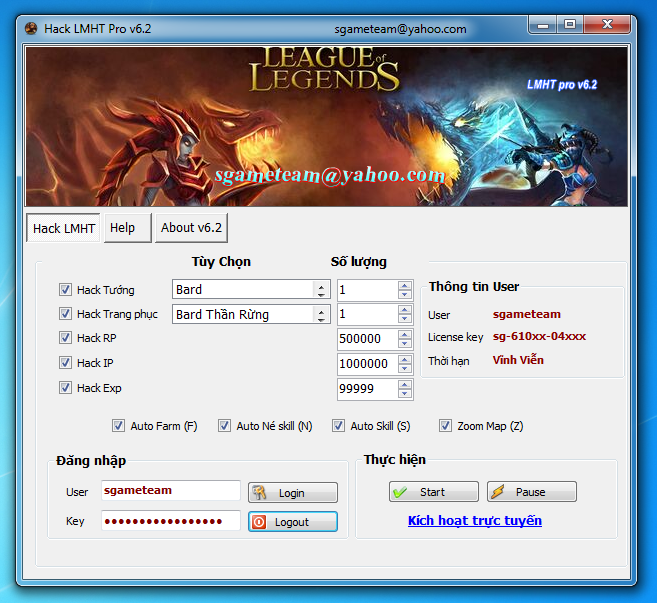Image resolution: width=657 pixels, height=603 pixels.
Task: Decrease the 99999 Exp value
Action: (x=405, y=394)
